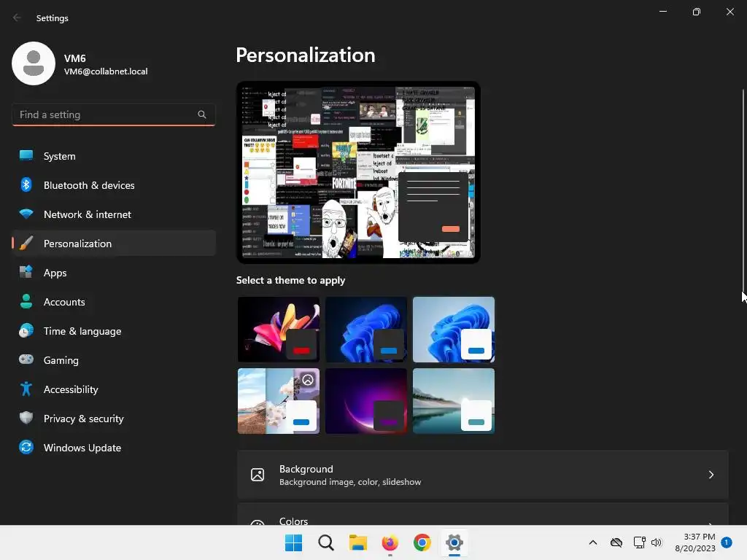Launch Google Chrome from taskbar
Viewport: 747px width, 560px height.
[422, 542]
